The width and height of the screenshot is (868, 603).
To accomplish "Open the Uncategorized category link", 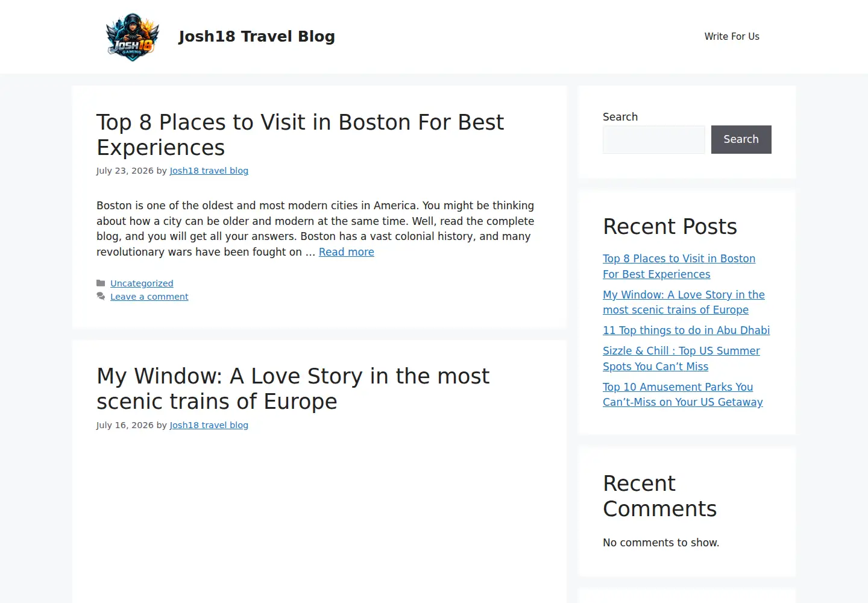I will (x=142, y=283).
